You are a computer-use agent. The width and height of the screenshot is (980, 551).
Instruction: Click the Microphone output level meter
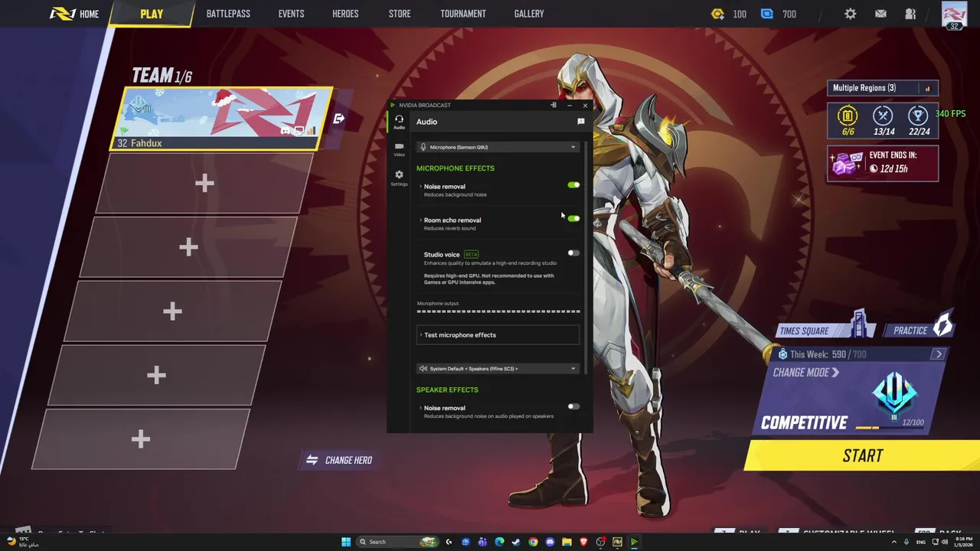coord(498,311)
